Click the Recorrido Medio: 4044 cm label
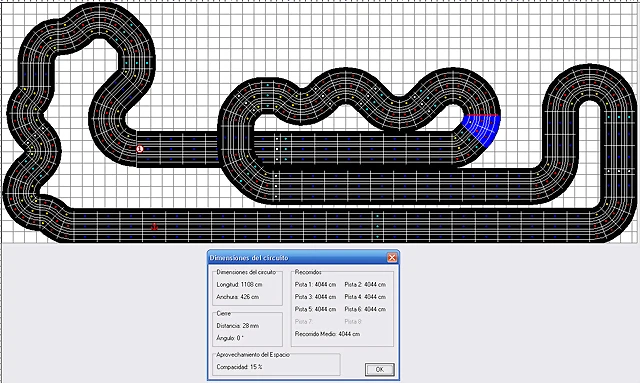The image size is (640, 383). (327, 334)
